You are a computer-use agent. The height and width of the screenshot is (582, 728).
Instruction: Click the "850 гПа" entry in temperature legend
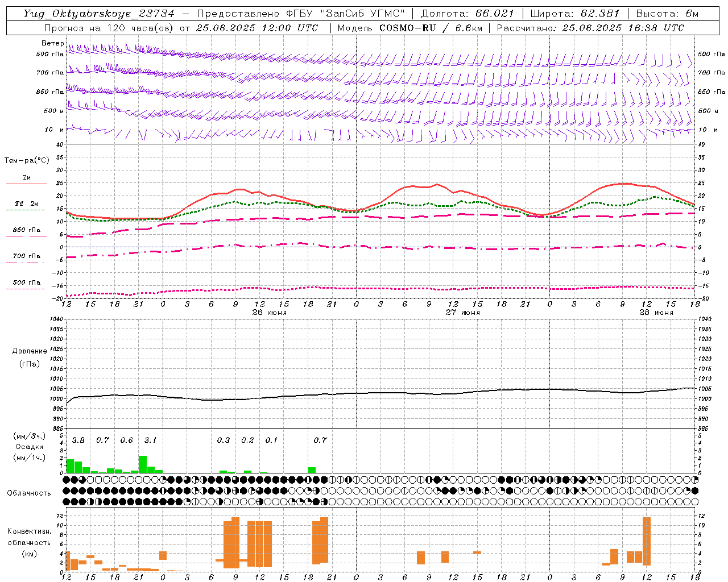pos(27,230)
